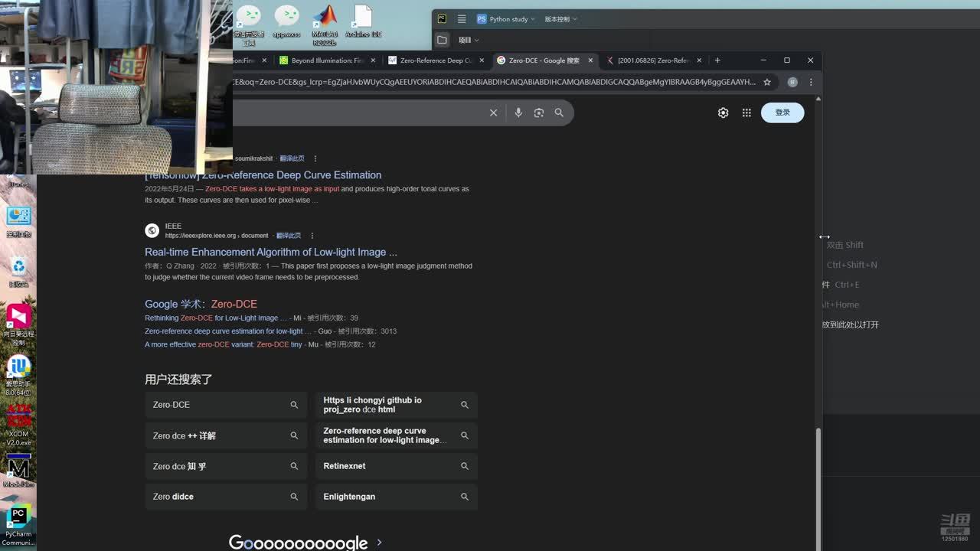
Task: Open Rethinking Zero-DCE scholar article
Action: [215, 318]
